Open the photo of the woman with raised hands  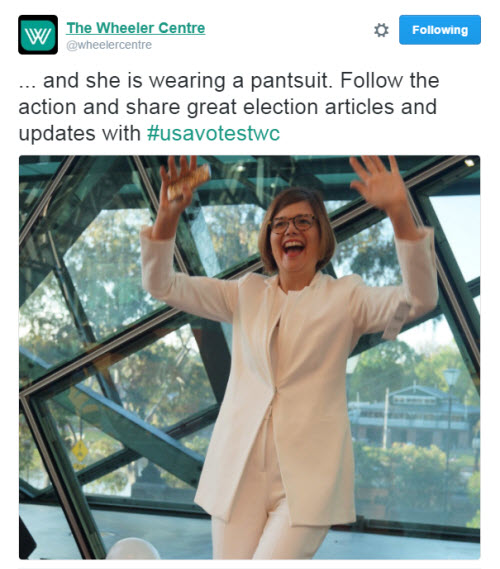250,357
